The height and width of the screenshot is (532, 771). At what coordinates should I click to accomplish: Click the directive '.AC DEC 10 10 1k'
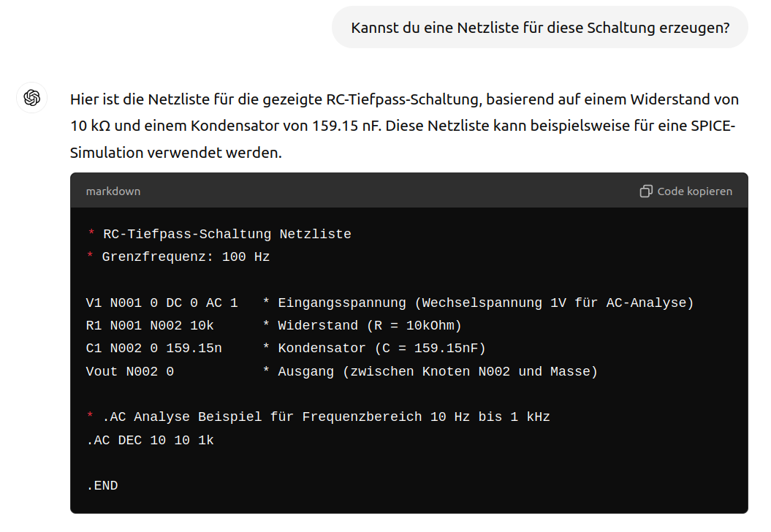point(150,440)
